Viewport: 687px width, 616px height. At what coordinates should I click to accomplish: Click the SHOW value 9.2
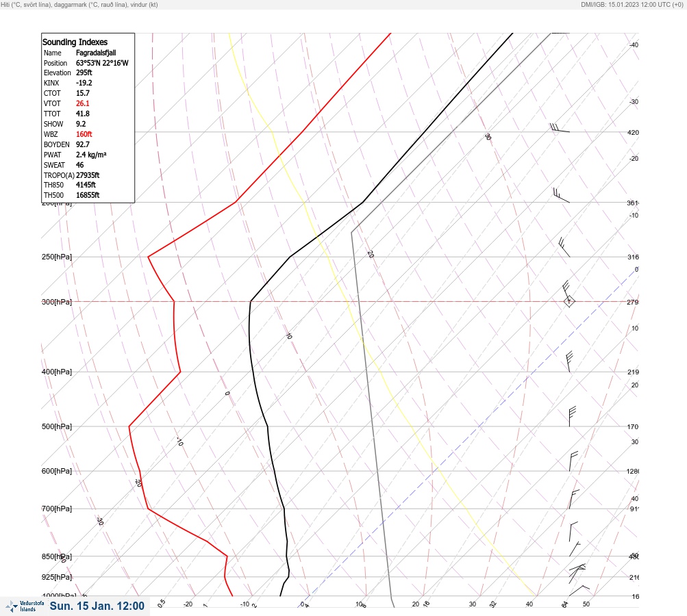pos(81,124)
